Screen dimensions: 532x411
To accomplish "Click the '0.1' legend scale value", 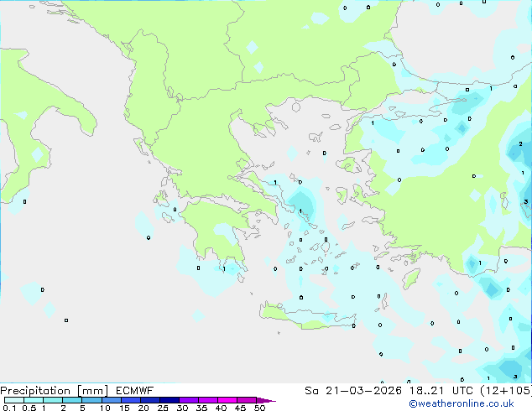I will tap(9, 408).
